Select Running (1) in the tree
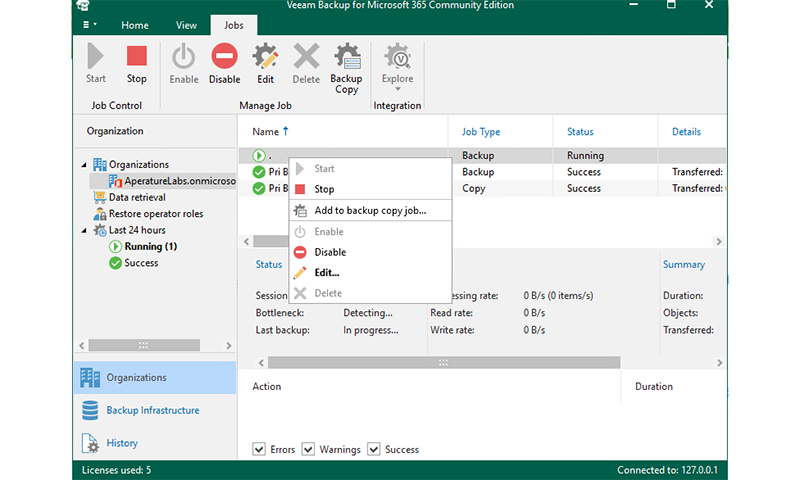Screen dimensions: 800x480 tap(151, 246)
